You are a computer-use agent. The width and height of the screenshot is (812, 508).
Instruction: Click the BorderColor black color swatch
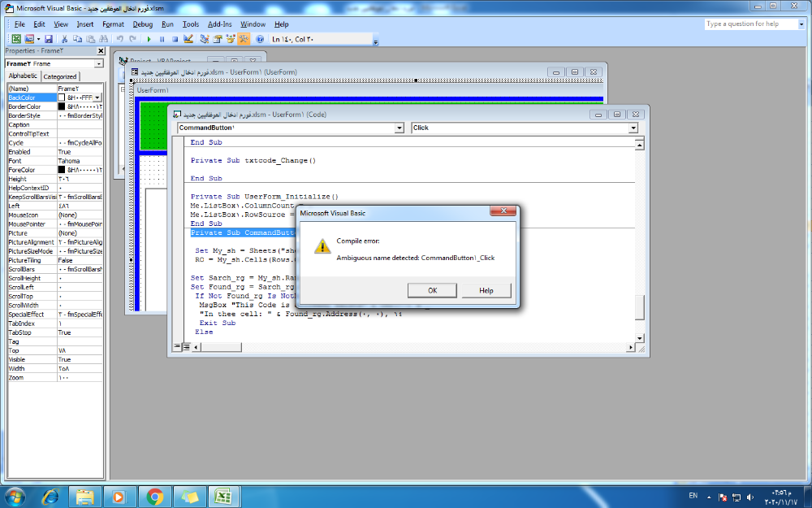pos(61,106)
